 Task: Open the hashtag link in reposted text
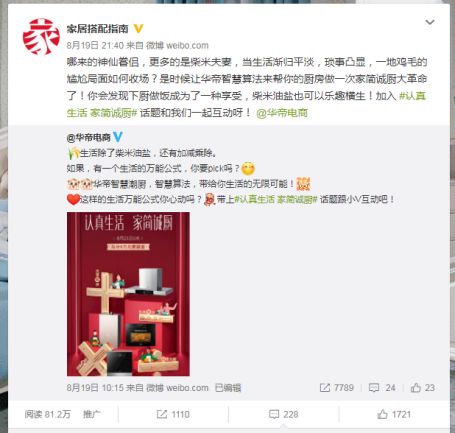(275, 200)
